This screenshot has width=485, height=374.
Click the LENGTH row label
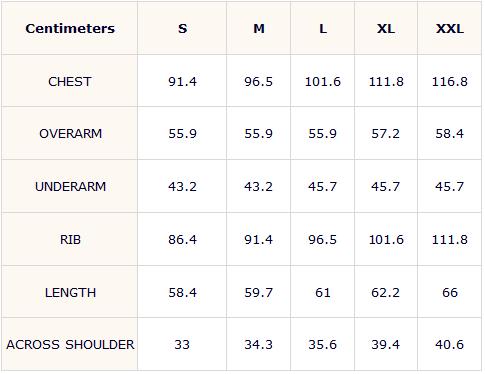point(70,293)
